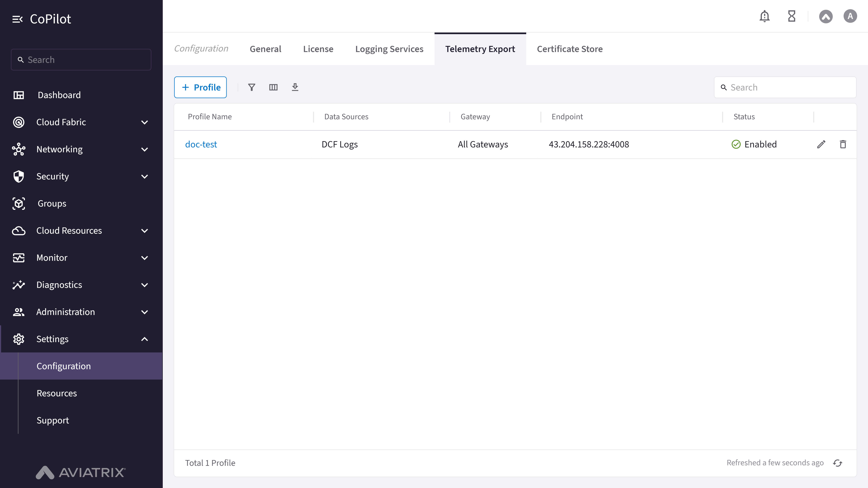Sort by Profile Name column header
The width and height of the screenshot is (868, 488).
tap(210, 117)
